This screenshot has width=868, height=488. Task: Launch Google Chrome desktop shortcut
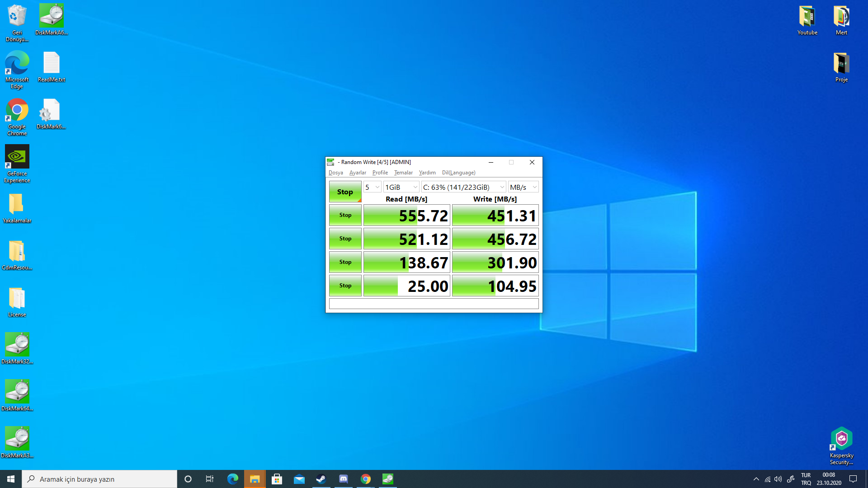point(17,117)
